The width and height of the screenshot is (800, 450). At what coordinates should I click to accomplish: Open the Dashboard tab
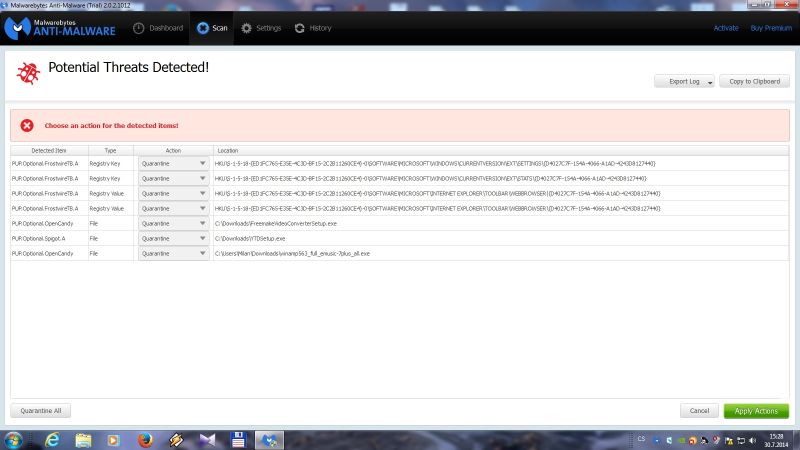coord(158,28)
